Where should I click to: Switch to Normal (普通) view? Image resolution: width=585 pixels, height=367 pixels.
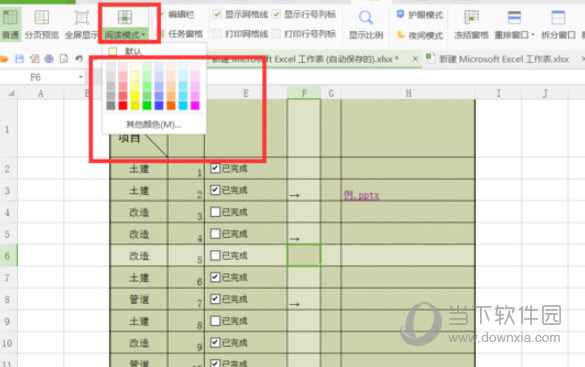pos(10,24)
